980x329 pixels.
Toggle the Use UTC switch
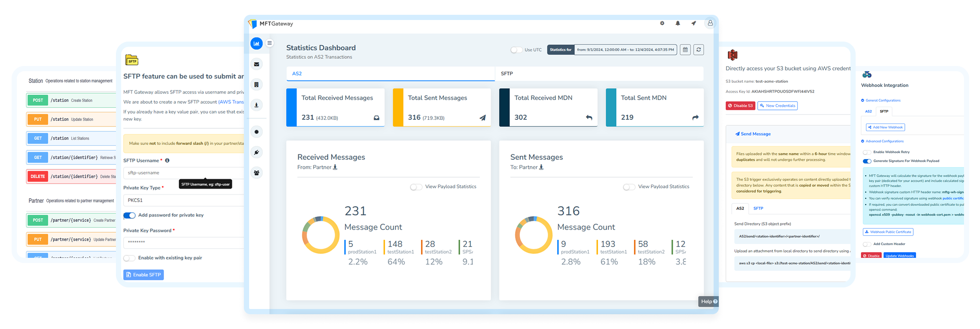tap(516, 50)
